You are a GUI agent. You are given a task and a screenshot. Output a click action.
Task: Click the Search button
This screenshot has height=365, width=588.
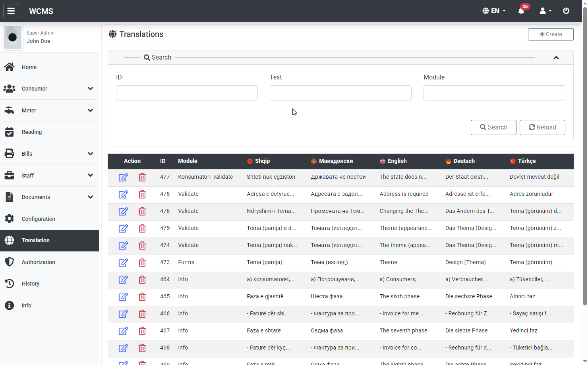[x=493, y=127]
